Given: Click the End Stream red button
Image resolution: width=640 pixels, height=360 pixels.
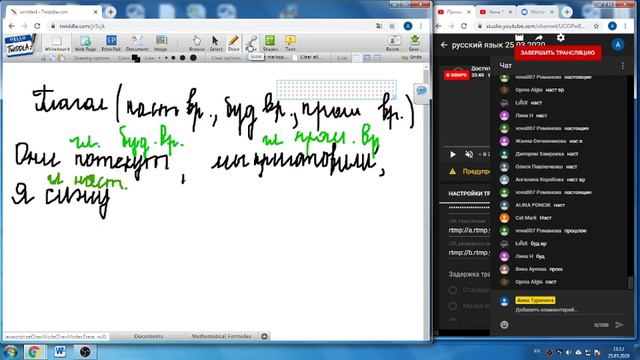Looking at the screenshot, I should pyautogui.click(x=558, y=53).
